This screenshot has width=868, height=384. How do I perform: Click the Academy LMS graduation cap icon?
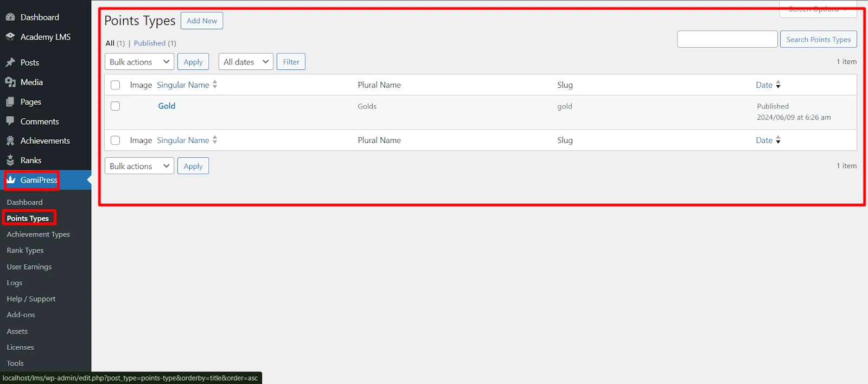coord(10,37)
